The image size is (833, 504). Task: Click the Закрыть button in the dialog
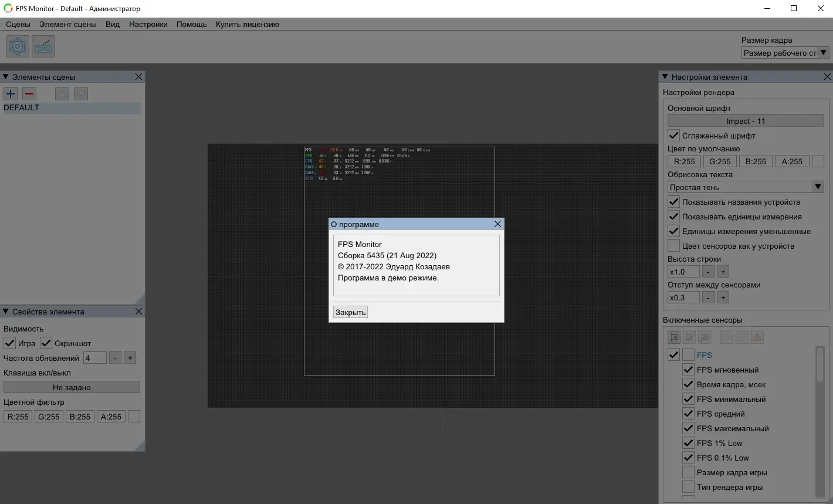point(350,312)
